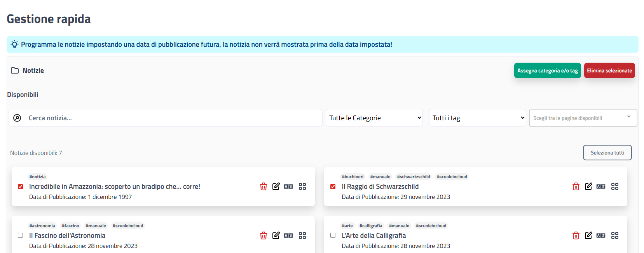644x253 pixels.
Task: Open translation icon for Il Fascino dell'Astronomia
Action: click(x=288, y=235)
